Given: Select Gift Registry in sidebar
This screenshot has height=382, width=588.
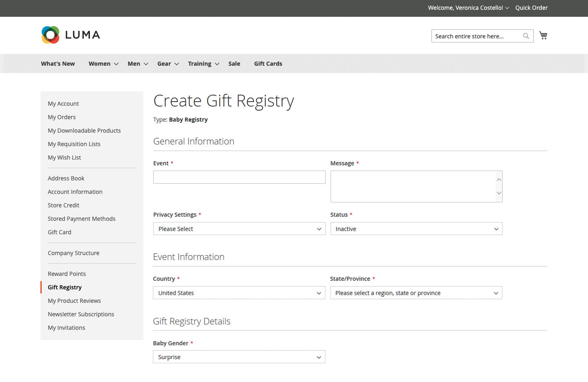Looking at the screenshot, I should pyautogui.click(x=65, y=287).
